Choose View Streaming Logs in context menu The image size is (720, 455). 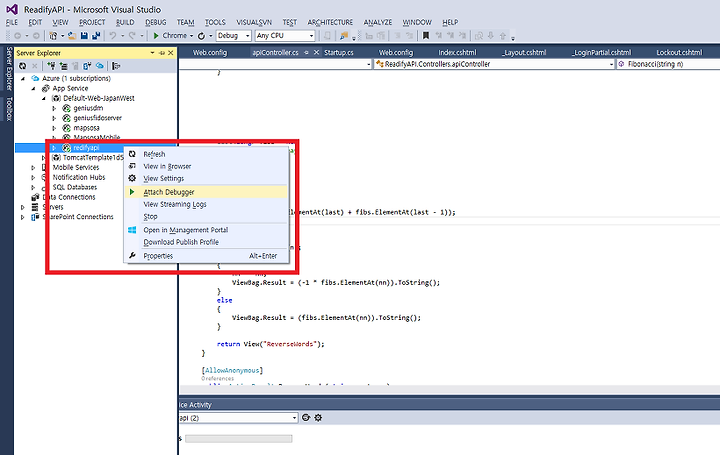pyautogui.click(x=207, y=204)
